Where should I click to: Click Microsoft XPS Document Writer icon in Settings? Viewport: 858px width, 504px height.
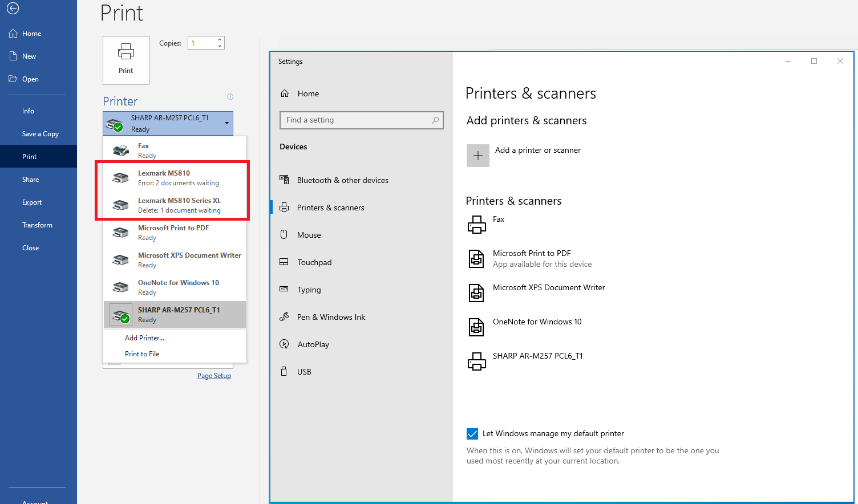click(x=476, y=293)
